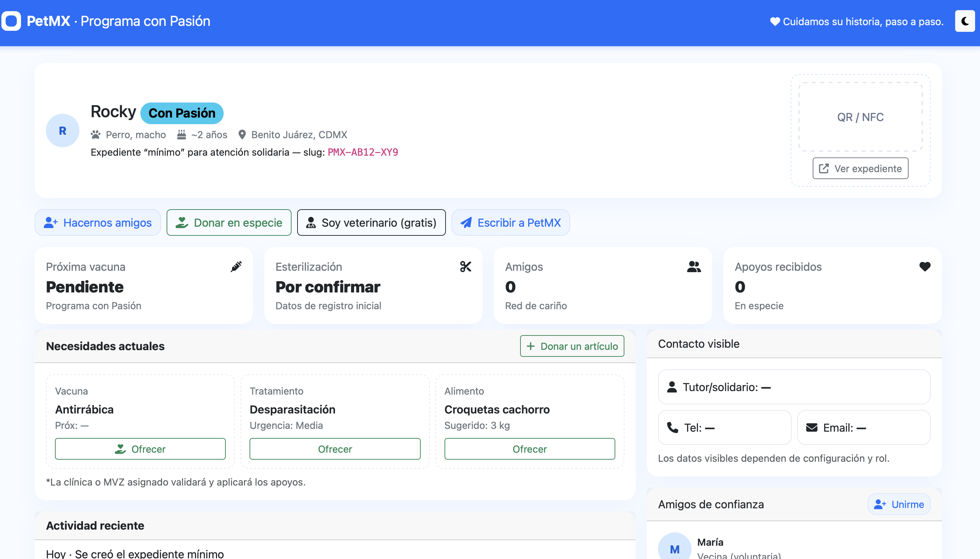The image size is (980, 559).
Task: Open Escribir a PetMX
Action: coord(510,223)
